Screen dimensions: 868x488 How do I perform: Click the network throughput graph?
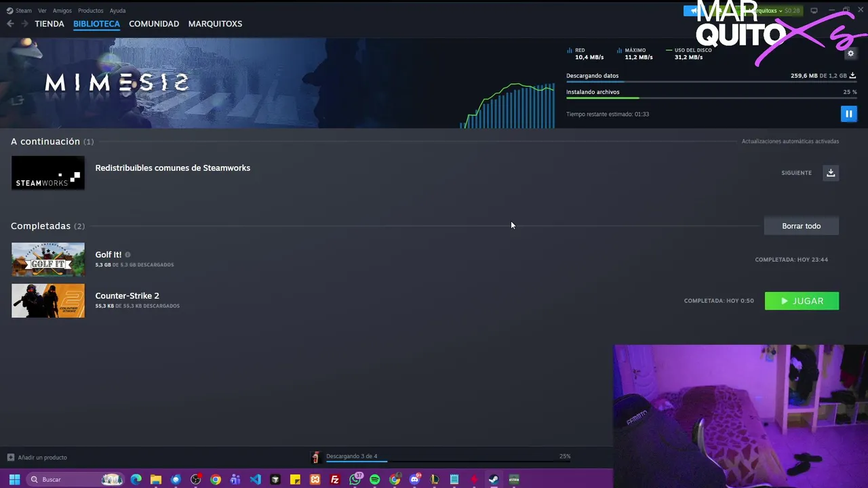point(509,105)
